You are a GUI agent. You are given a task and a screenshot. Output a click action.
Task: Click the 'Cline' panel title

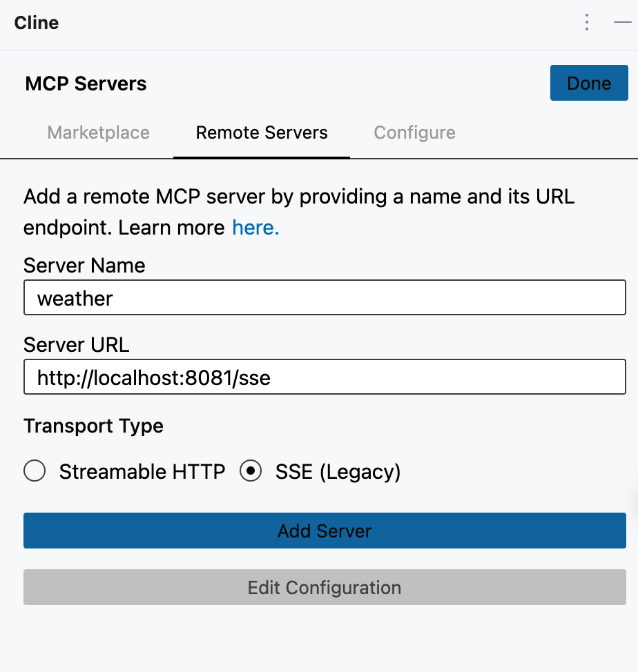click(x=37, y=23)
